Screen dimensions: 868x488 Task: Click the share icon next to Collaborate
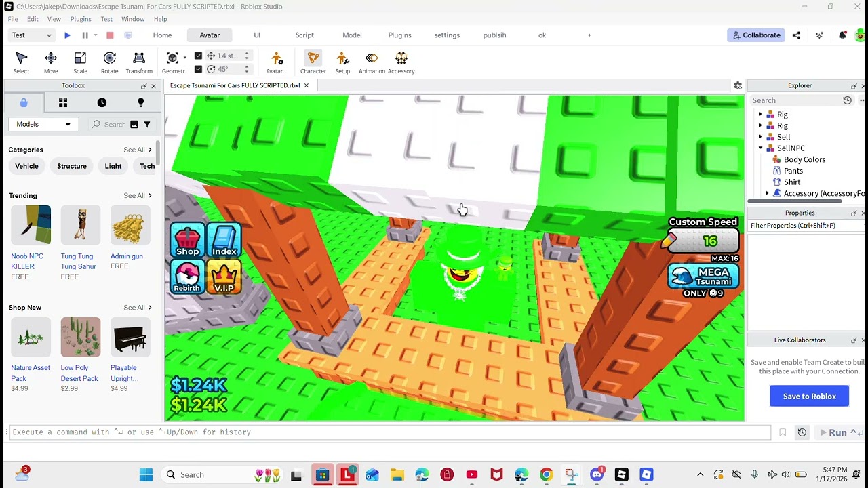coord(797,35)
